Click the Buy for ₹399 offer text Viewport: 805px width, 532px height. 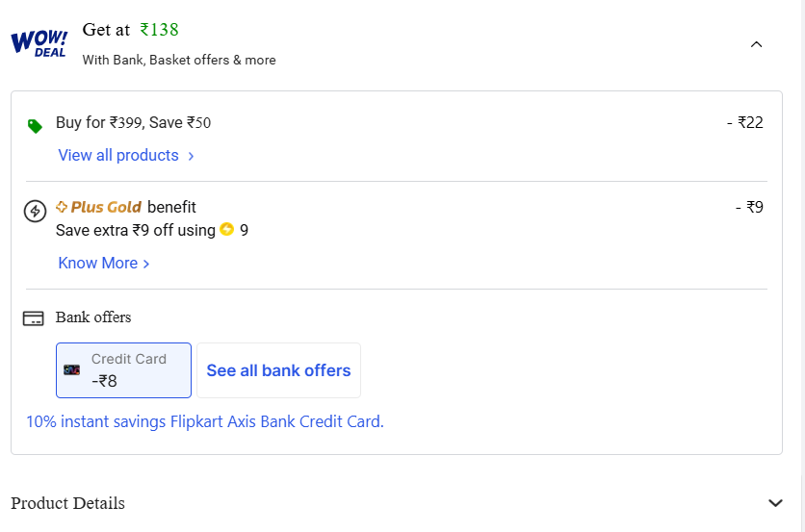[133, 123]
